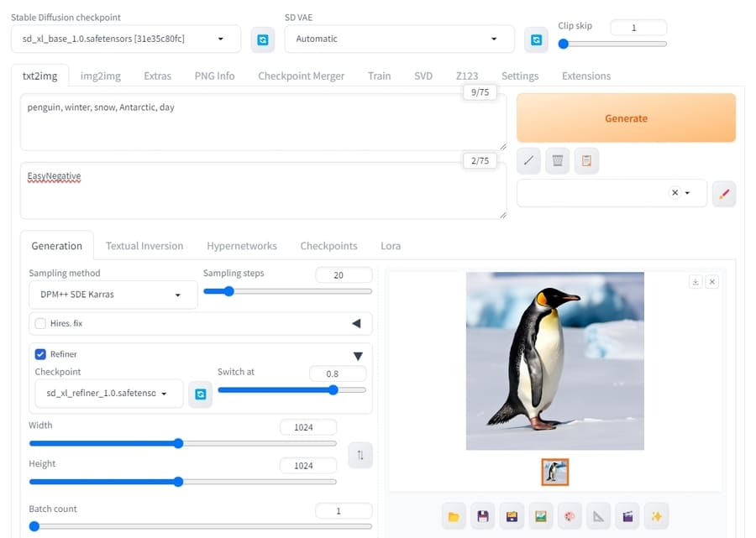This screenshot has width=756, height=538.
Task: Adjust the Sampling steps slider
Action: 287,291
